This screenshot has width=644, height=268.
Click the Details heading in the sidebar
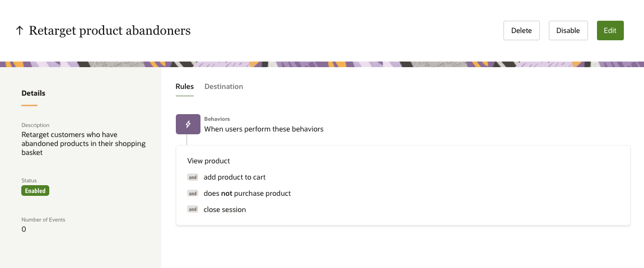pyautogui.click(x=34, y=93)
